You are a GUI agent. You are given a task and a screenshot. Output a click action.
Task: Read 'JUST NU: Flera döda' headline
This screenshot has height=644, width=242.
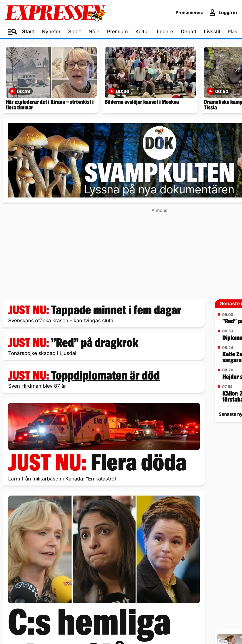[x=97, y=463]
